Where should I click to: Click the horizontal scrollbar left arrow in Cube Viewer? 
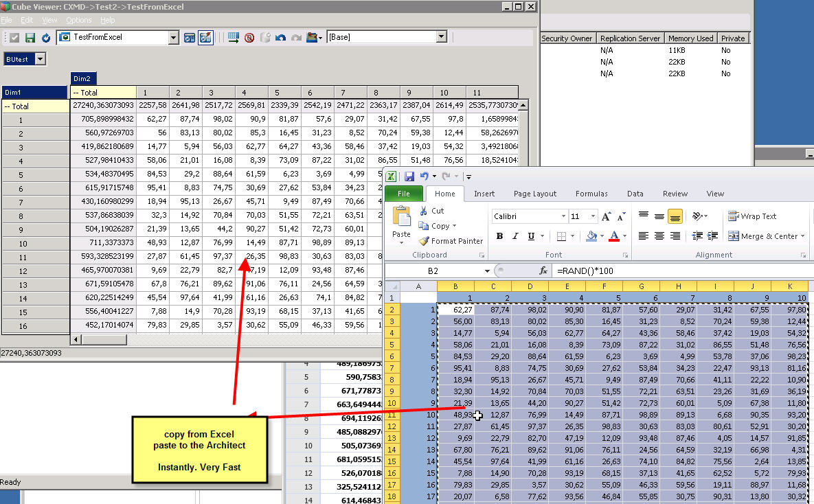(76, 339)
